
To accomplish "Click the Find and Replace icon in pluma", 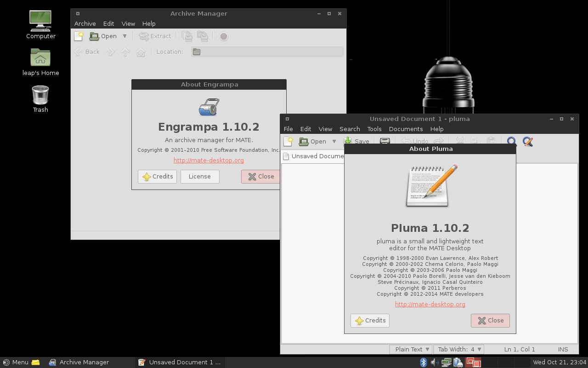I will 527,142.
